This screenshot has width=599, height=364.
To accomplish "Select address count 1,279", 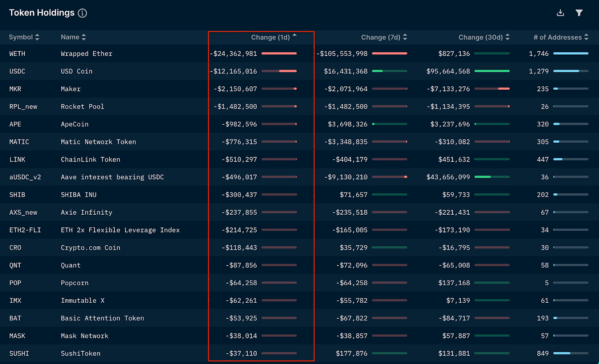I will click(x=539, y=71).
